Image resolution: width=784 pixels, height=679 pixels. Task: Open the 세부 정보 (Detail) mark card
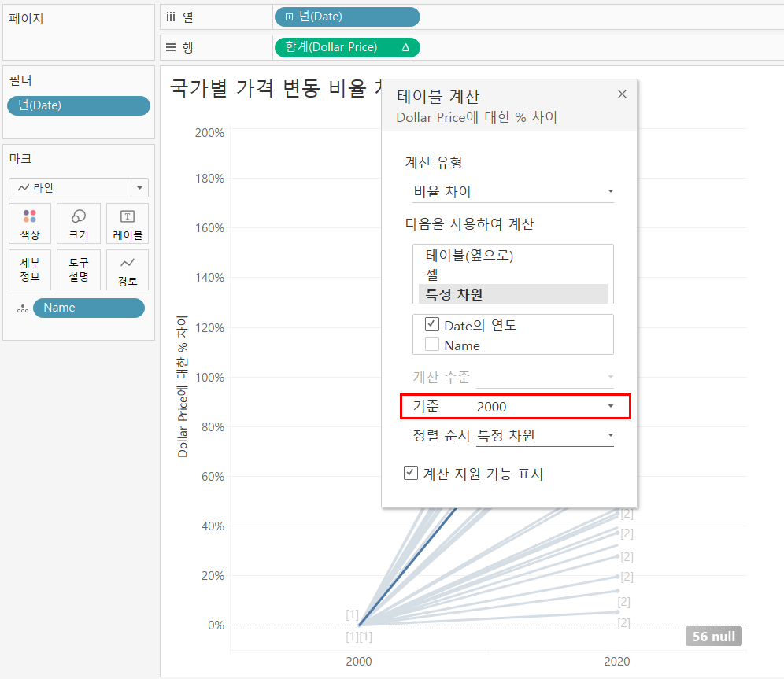(x=29, y=270)
